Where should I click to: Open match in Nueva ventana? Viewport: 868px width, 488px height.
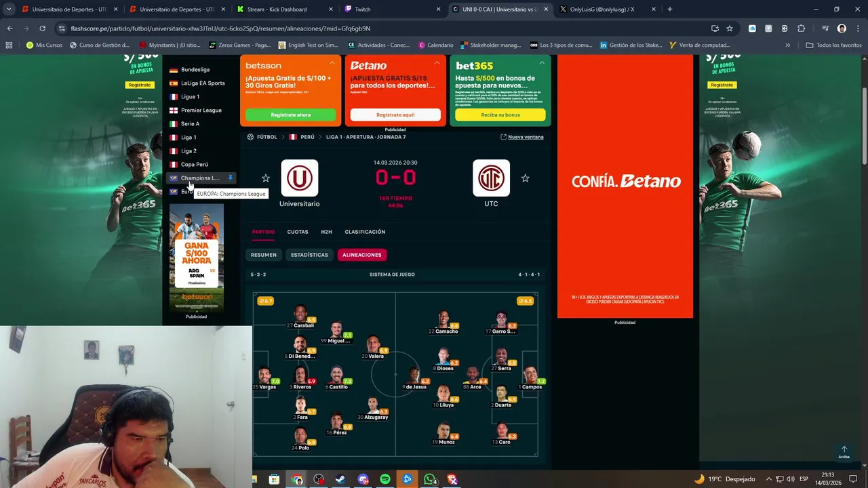tap(521, 137)
